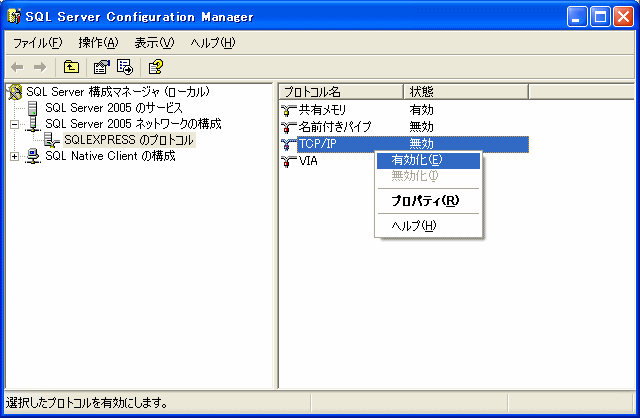
Task: Select SQL Server 2005 ネットワークの構成 tree item
Action: (x=133, y=124)
